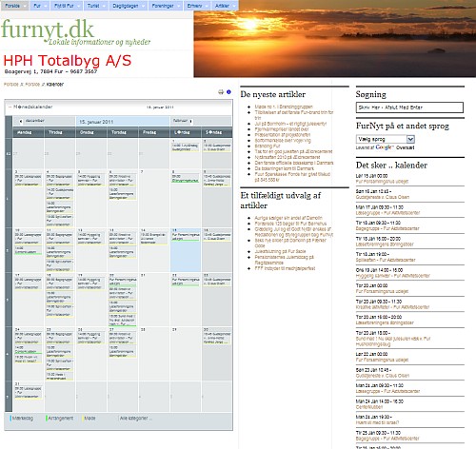This screenshot has width=476, height=449.
Task: Select the highlighted 15 January calendar cell
Action: pyautogui.click(x=186, y=250)
